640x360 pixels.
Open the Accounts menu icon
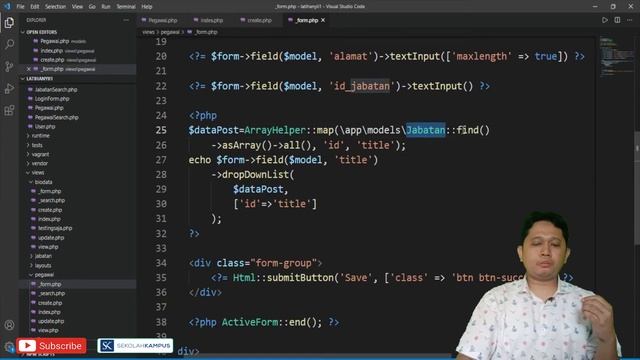(9, 325)
